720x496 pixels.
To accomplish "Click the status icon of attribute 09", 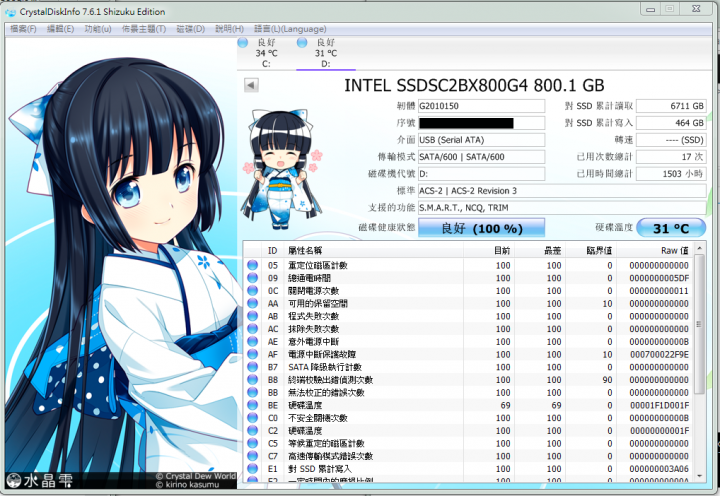I will pyautogui.click(x=253, y=278).
